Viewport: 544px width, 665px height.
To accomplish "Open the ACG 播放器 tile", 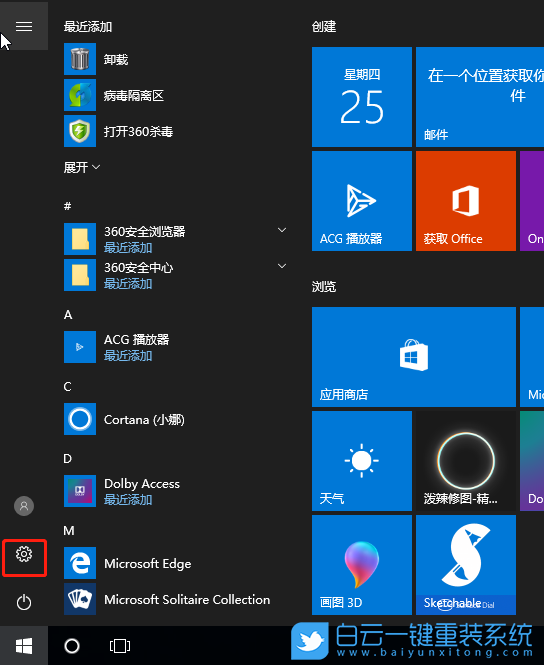I will pyautogui.click(x=362, y=201).
